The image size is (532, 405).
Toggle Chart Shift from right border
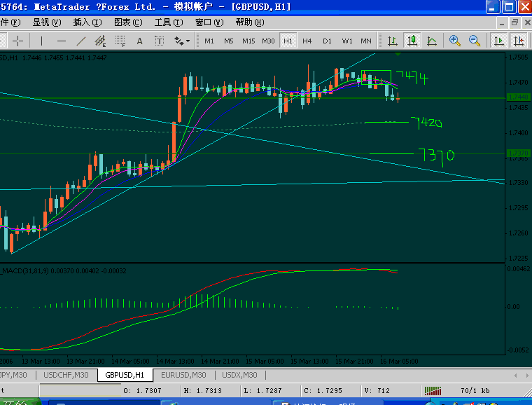[519, 41]
